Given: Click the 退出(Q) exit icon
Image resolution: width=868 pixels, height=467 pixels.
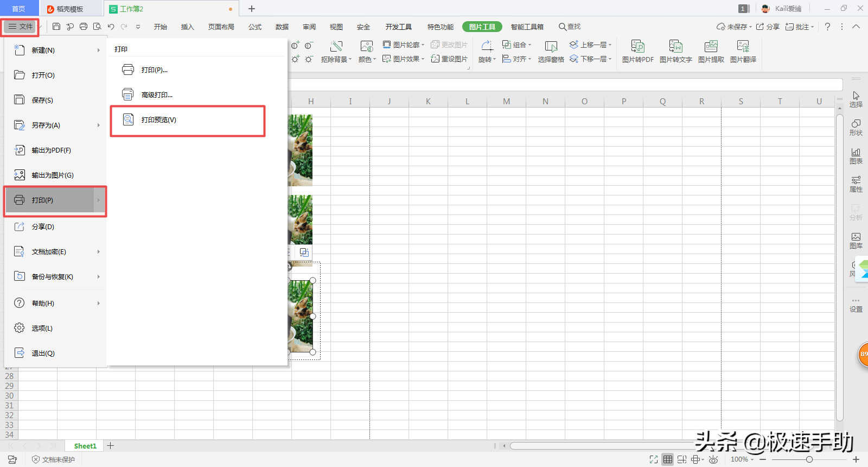Looking at the screenshot, I should tap(20, 353).
